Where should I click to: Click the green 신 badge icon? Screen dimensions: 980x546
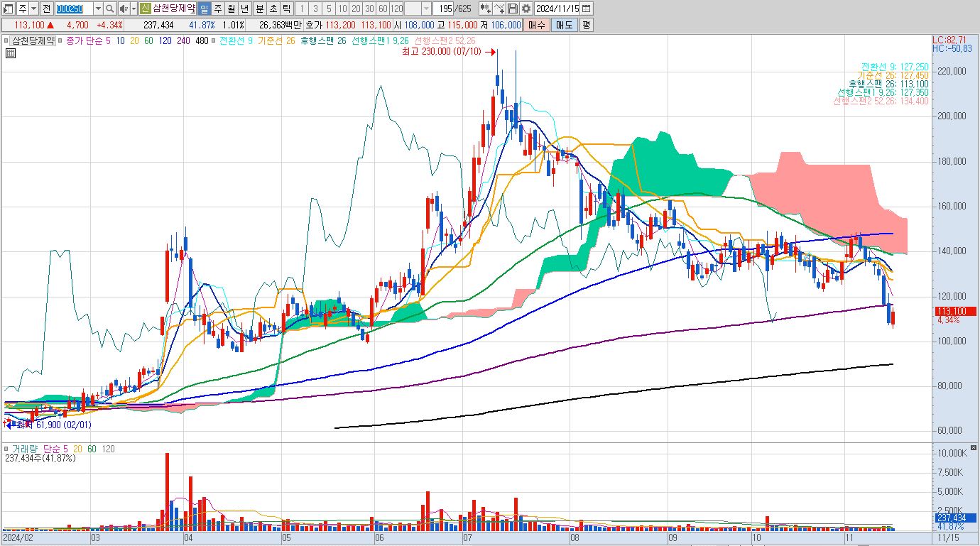point(146,9)
